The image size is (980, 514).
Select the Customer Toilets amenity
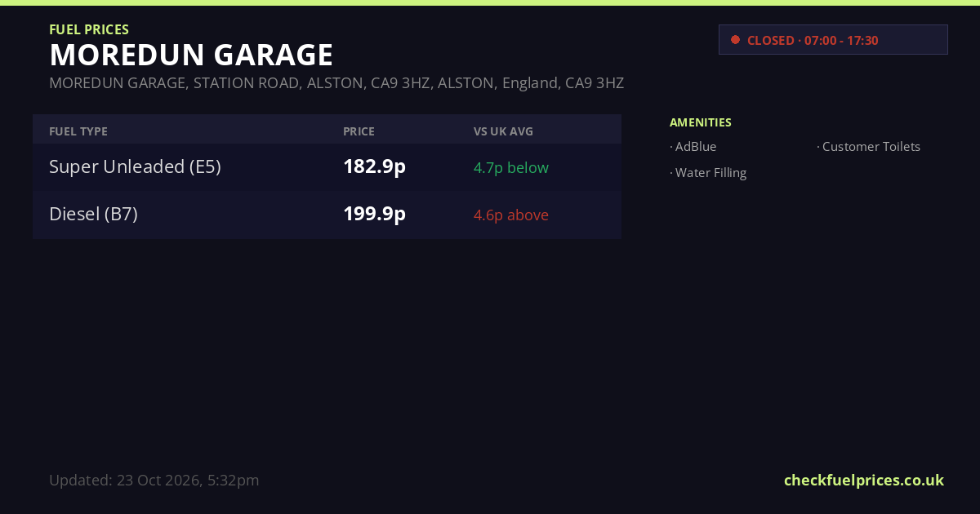pyautogui.click(x=869, y=147)
